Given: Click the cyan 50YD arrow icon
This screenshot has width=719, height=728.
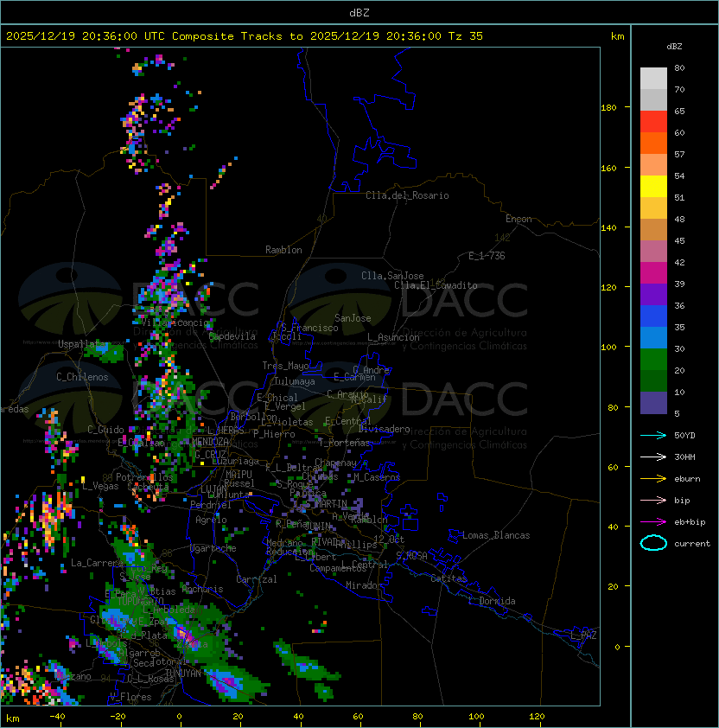Looking at the screenshot, I should point(653,435).
